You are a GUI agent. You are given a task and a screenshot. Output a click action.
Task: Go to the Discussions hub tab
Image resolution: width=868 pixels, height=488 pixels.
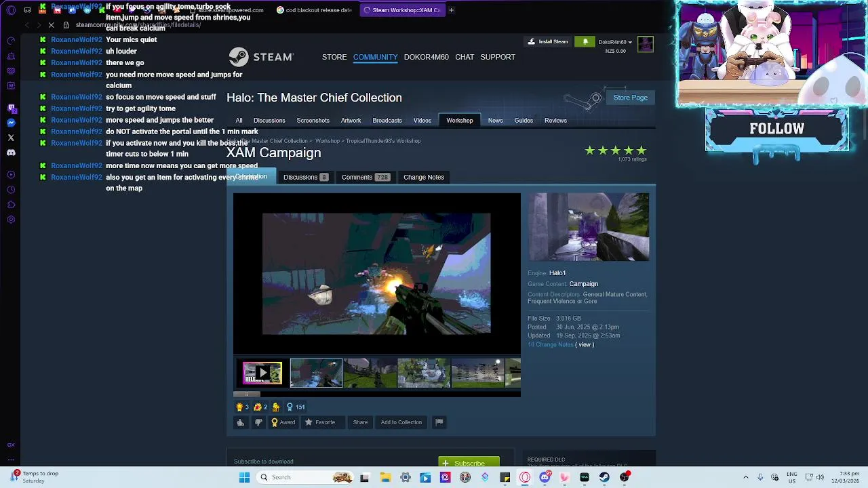pyautogui.click(x=269, y=121)
